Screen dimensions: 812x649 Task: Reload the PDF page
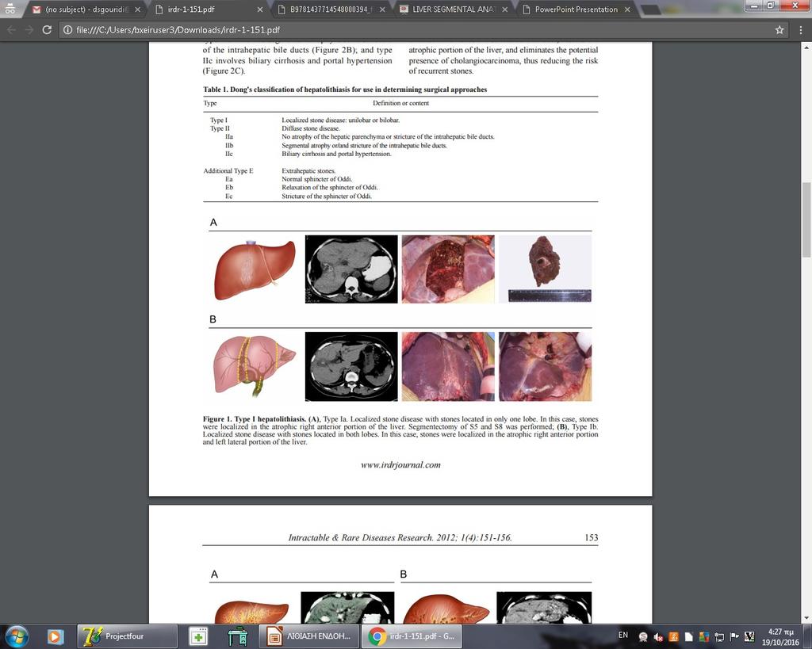tap(47, 30)
